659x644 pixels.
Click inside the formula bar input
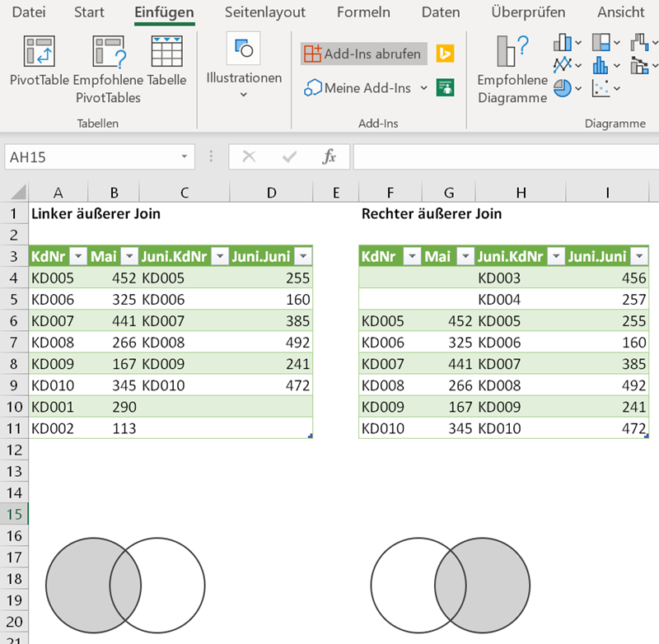502,157
